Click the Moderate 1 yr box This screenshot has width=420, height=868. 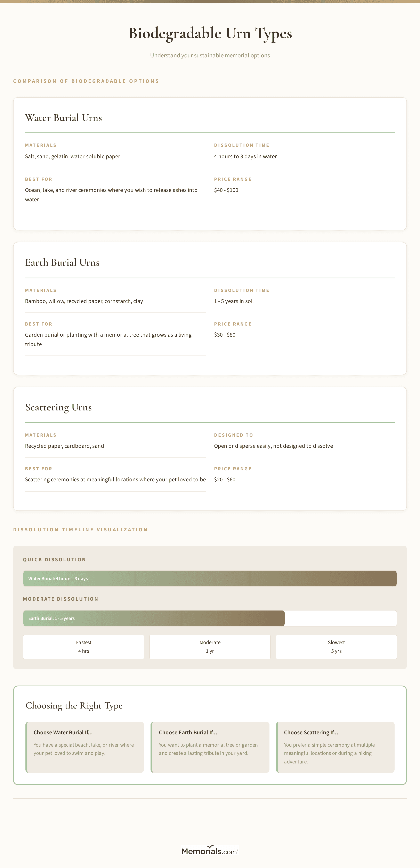pos(210,647)
